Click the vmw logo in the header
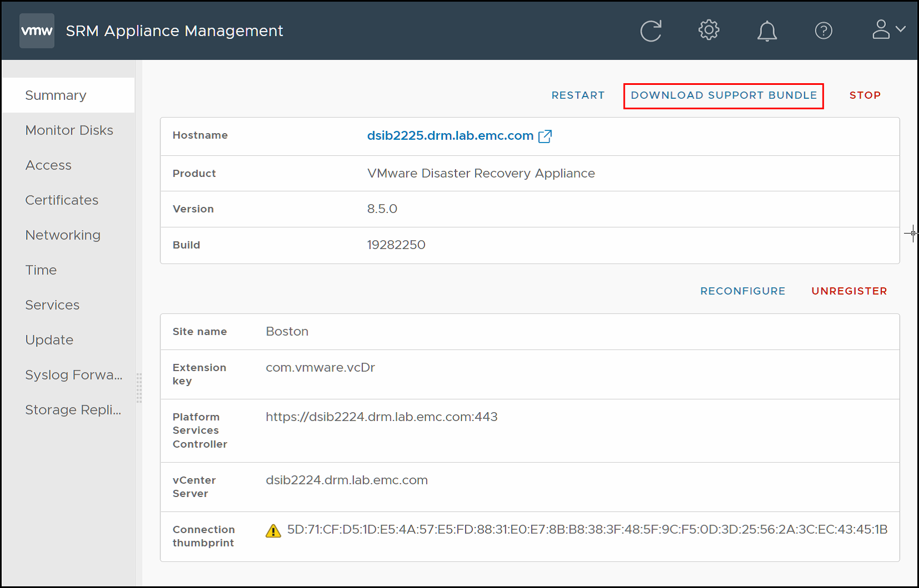Image resolution: width=919 pixels, height=588 pixels. 37,31
